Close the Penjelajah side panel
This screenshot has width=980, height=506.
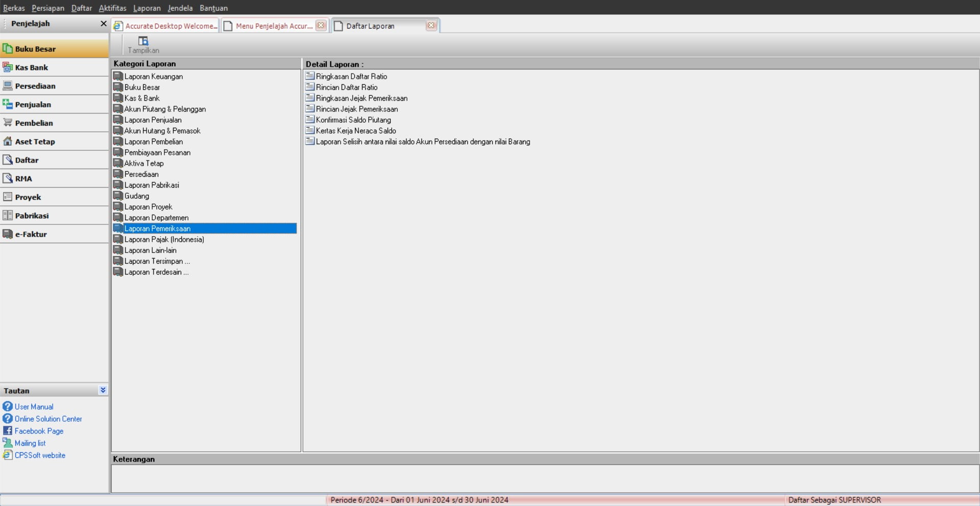103,24
